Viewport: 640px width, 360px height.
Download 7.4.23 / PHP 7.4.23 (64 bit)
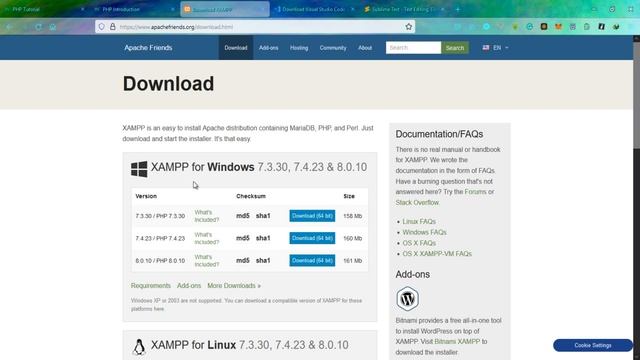[312, 238]
